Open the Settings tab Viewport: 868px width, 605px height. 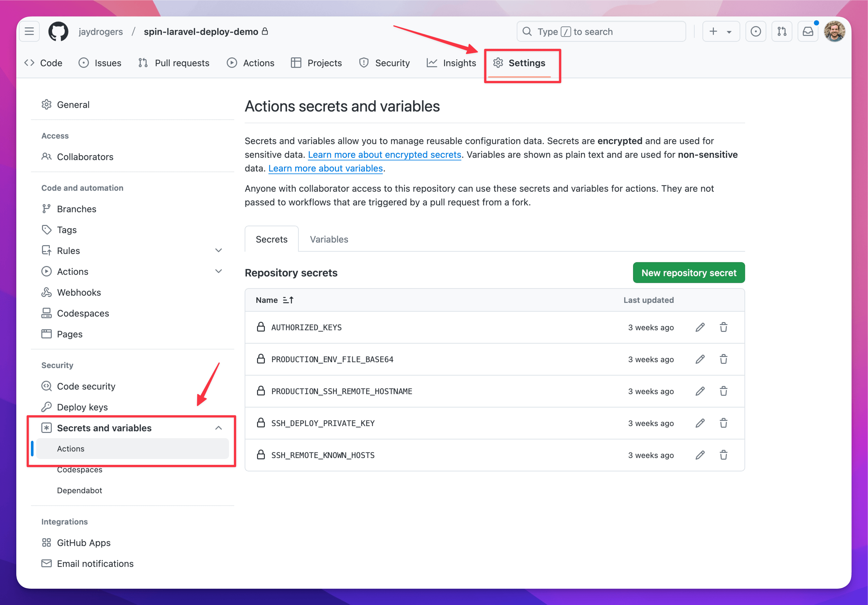point(519,63)
